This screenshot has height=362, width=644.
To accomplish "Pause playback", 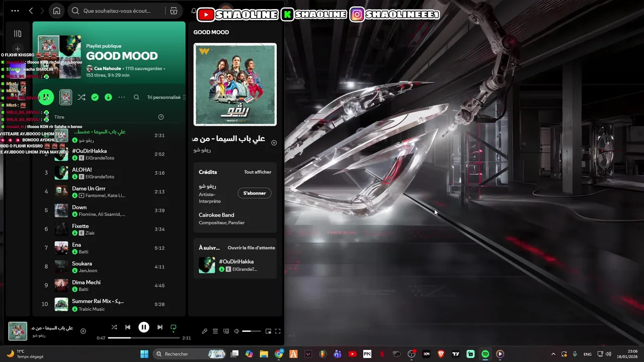I will click(144, 327).
